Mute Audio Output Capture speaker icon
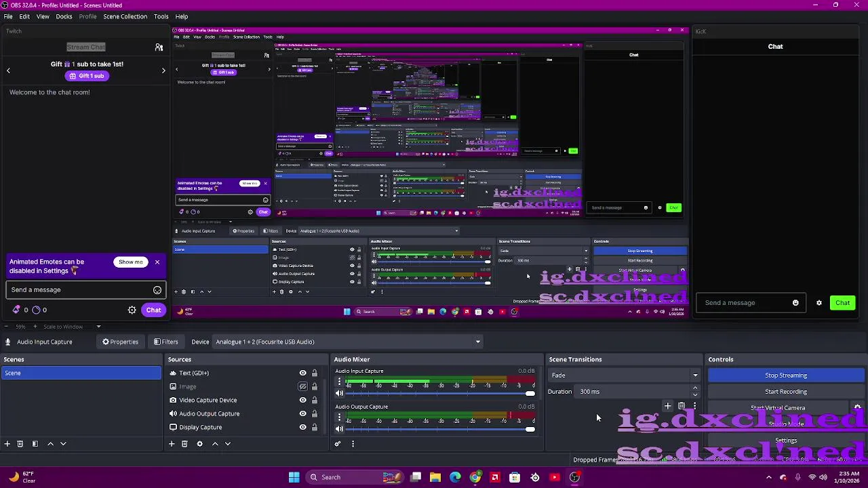The width and height of the screenshot is (868, 488). point(339,429)
